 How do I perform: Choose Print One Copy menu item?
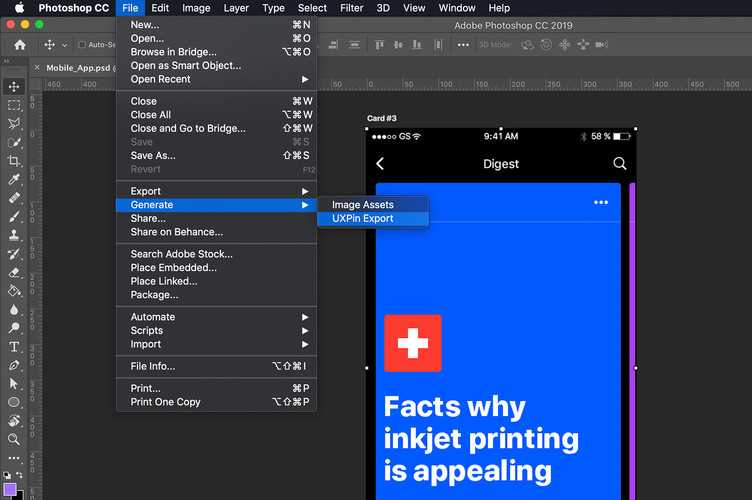click(x=216, y=402)
